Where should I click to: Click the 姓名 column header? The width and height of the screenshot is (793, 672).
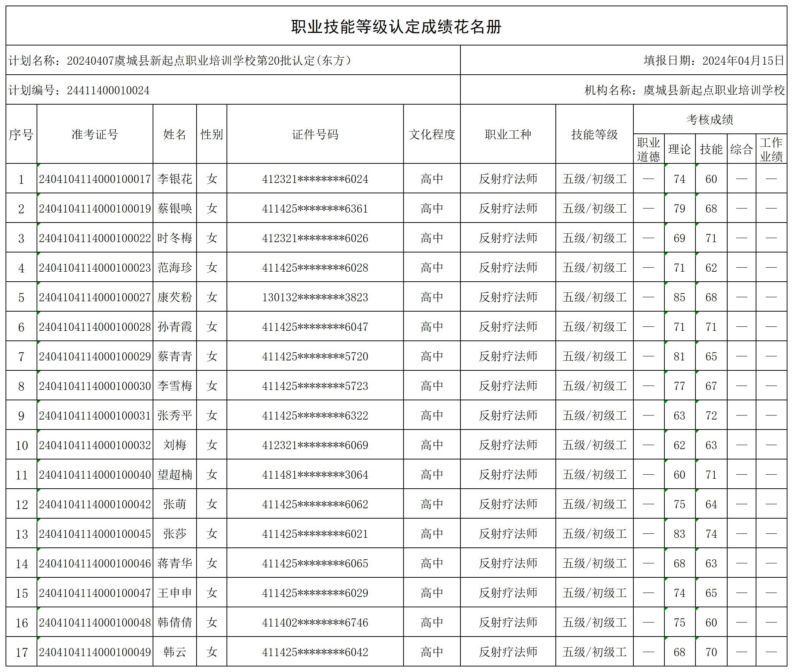[x=175, y=133]
